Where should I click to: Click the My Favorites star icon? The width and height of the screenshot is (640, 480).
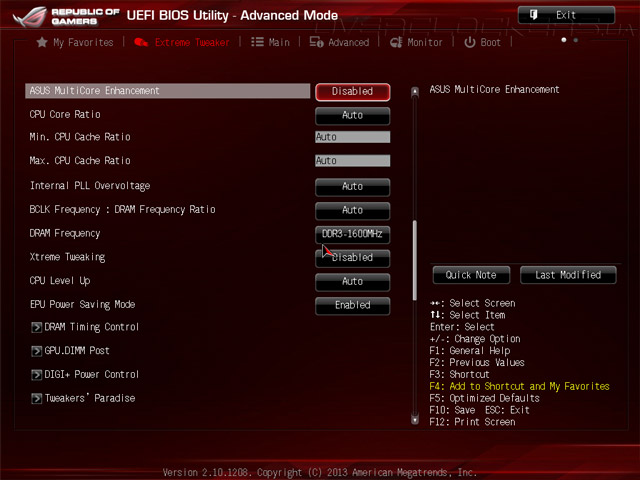tap(42, 42)
